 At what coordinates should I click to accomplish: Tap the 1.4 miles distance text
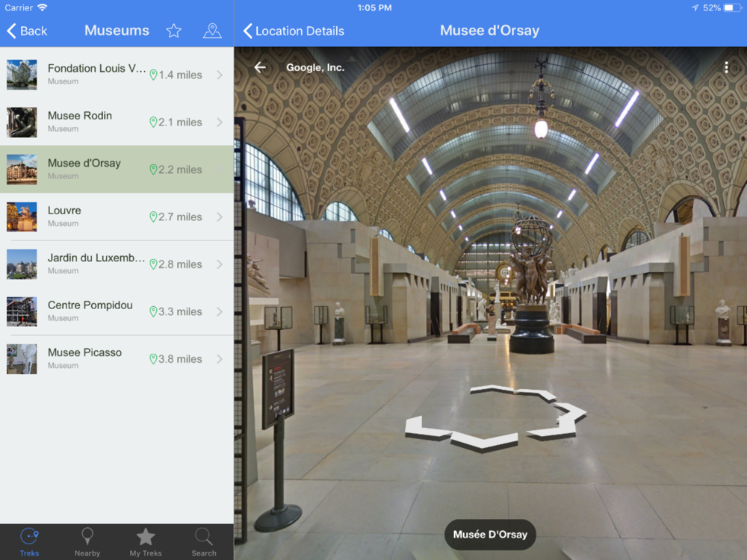180,75
